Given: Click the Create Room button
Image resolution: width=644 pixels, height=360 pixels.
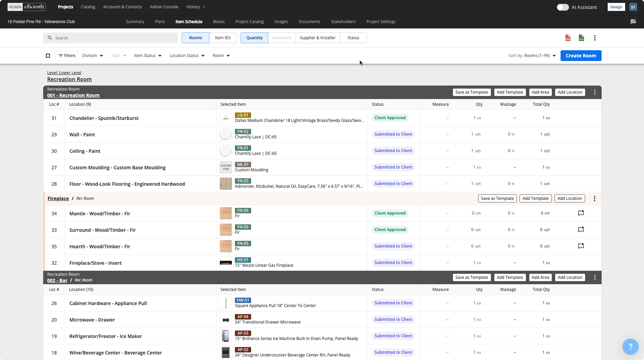Looking at the screenshot, I should tap(581, 55).
